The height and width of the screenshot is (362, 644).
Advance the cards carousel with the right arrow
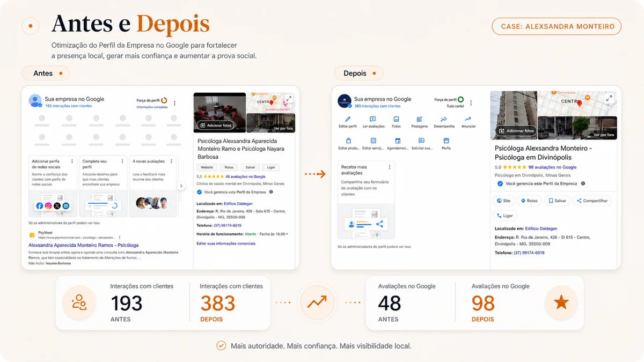(181, 186)
